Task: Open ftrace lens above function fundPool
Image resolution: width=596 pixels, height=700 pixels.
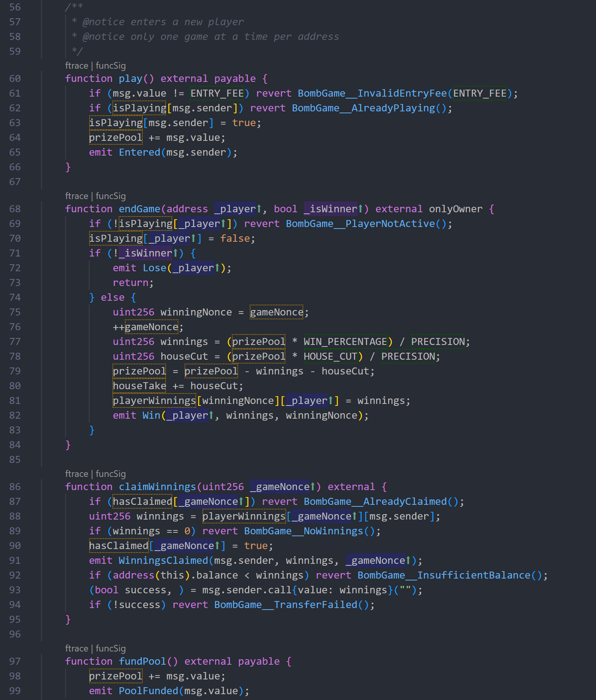Action: tap(77, 648)
